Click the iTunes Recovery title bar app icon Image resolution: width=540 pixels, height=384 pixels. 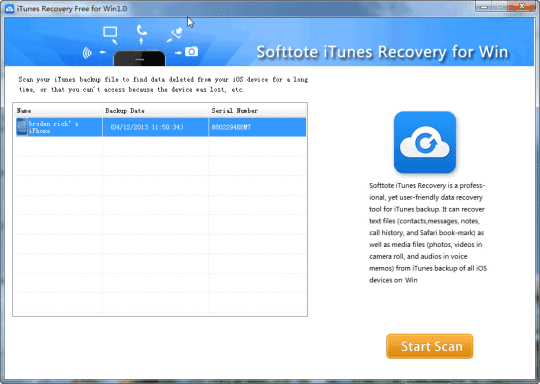(10, 9)
